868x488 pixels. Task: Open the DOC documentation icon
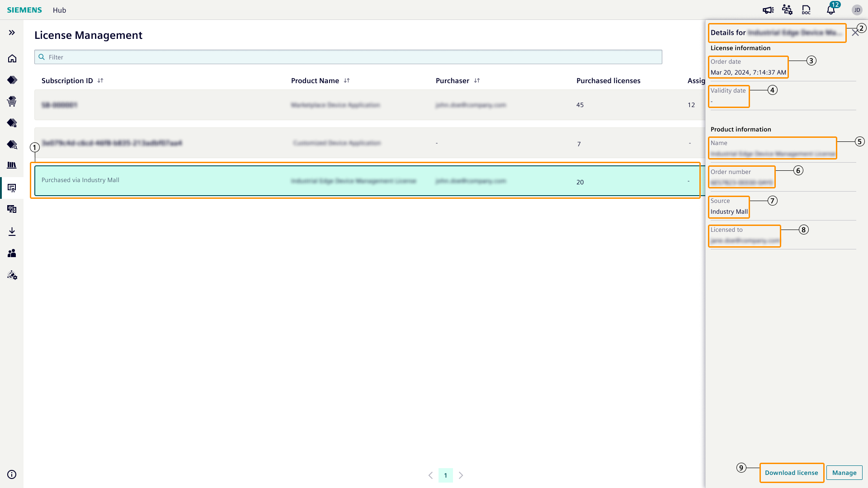[x=806, y=10]
